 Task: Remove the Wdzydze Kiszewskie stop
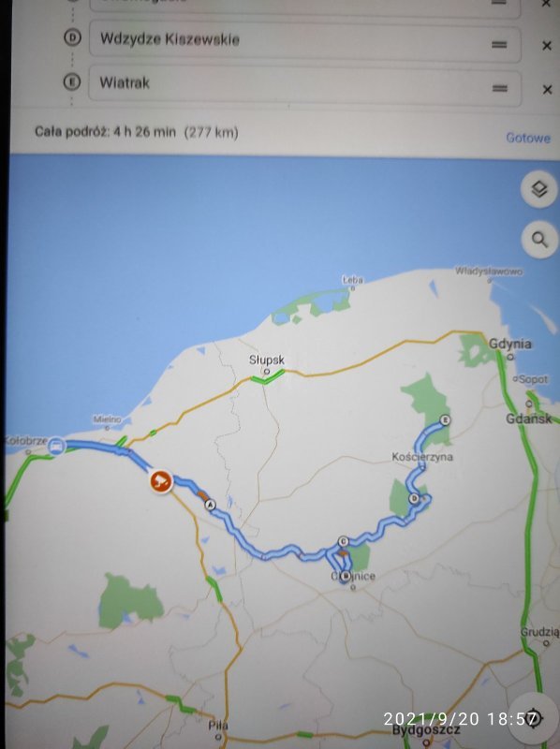[547, 46]
